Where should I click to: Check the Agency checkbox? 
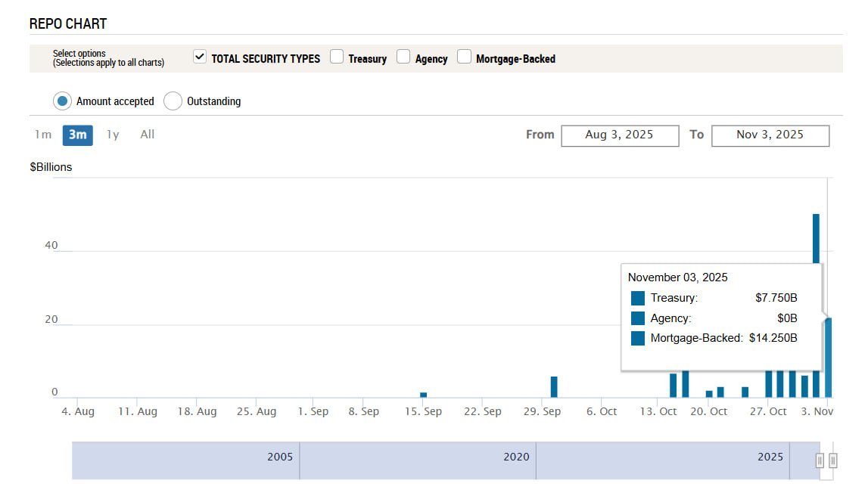coord(403,57)
